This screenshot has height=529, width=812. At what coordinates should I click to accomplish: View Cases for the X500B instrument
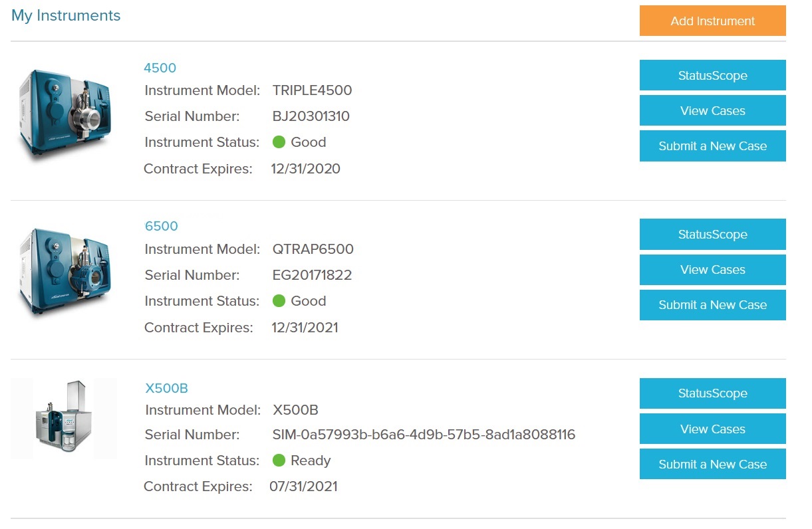coord(712,429)
